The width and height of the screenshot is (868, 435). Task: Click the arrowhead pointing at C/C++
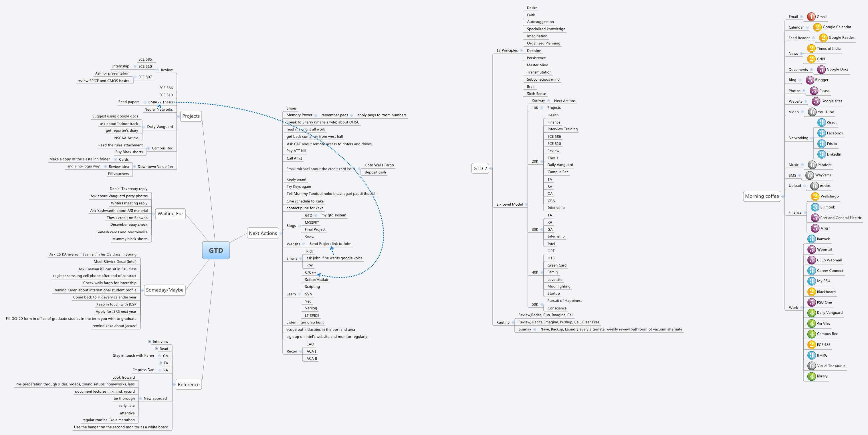click(x=319, y=275)
